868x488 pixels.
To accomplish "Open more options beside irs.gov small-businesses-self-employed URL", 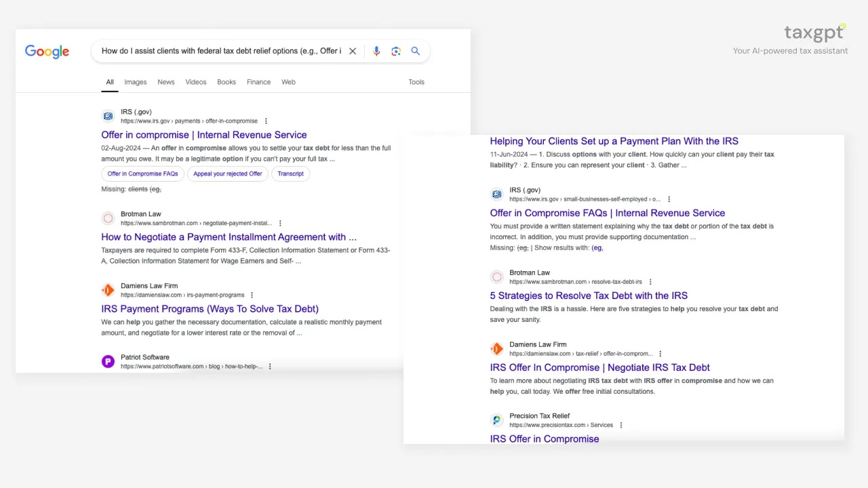I will [x=669, y=199].
